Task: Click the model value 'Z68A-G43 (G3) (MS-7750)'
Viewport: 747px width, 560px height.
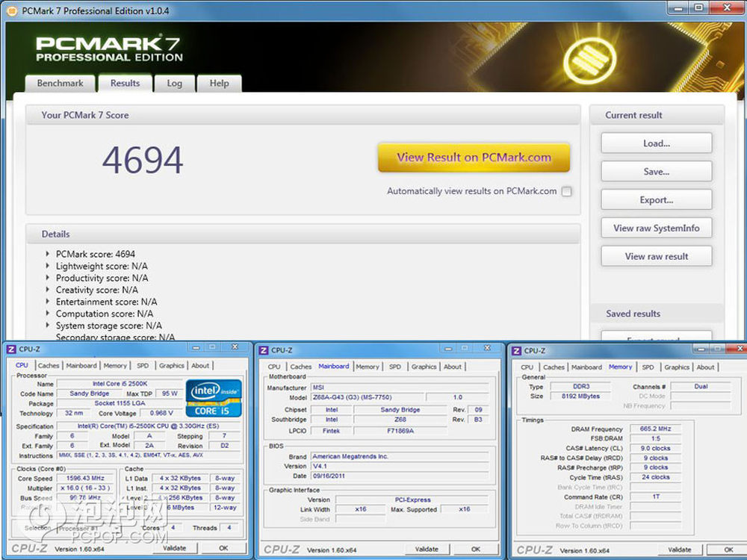Action: pos(352,397)
